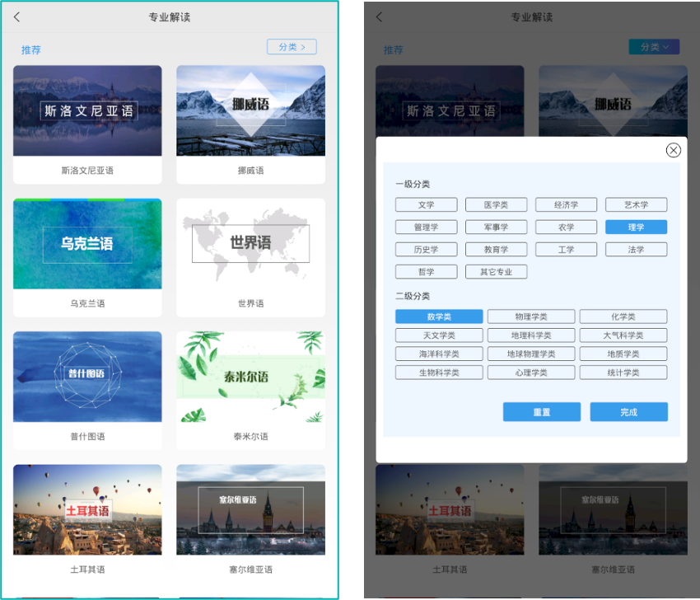Screen dimensions: 700x600
Task: Click dimmed 土耳其语 card on right screen
Action: 450,523
